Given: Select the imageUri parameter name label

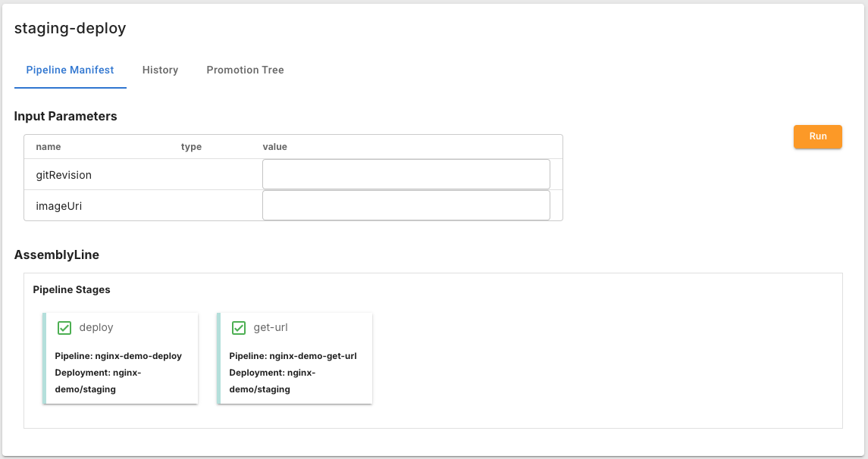Looking at the screenshot, I should pos(59,206).
